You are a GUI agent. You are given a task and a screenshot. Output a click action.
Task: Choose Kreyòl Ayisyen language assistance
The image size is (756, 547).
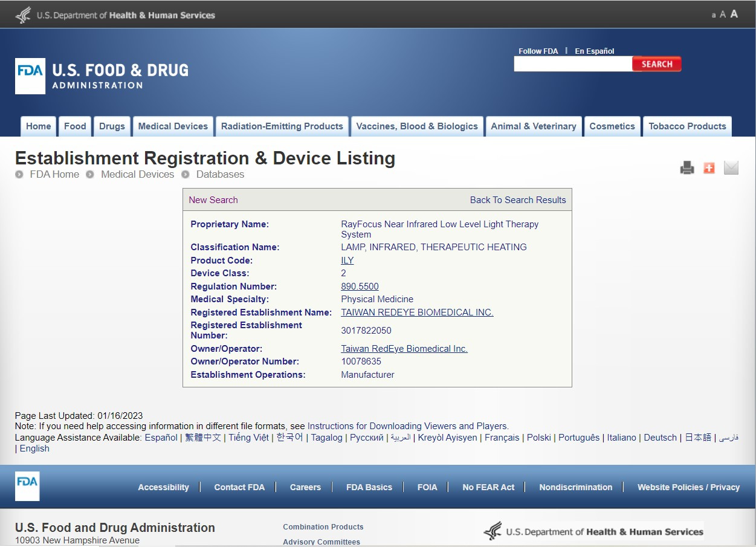(447, 438)
